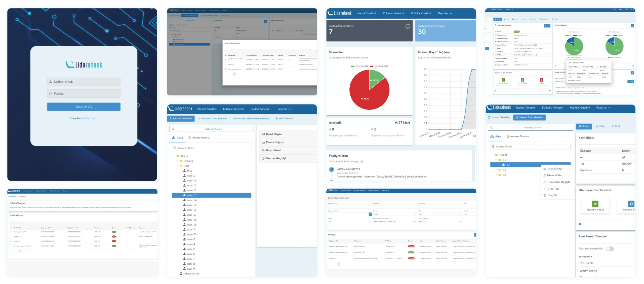Click the Yeni parola input field

607,263
